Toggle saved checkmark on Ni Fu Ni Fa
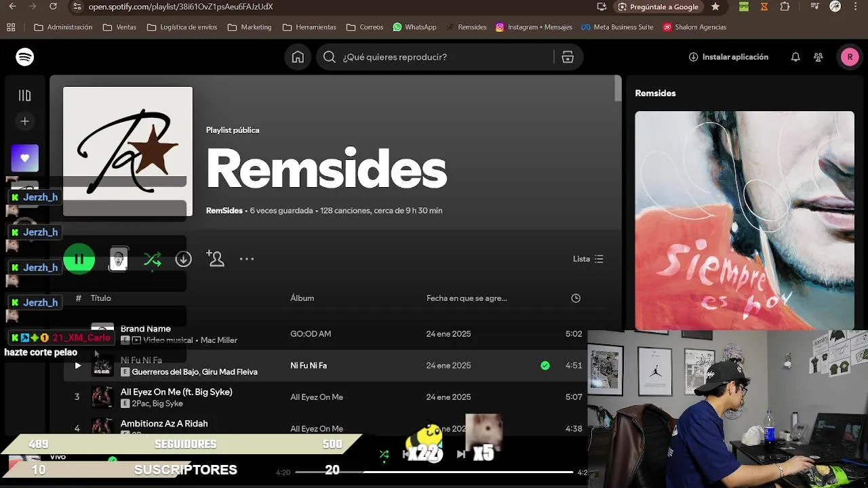Viewport: 868px width, 488px height. pyautogui.click(x=545, y=365)
